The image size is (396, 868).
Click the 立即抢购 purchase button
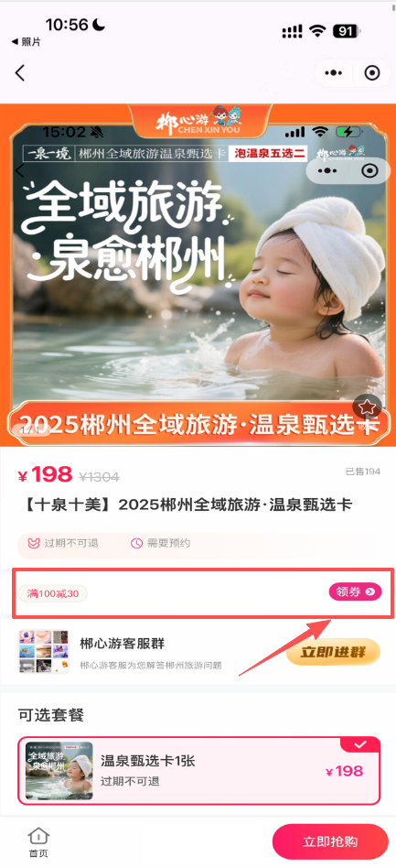[x=330, y=842]
